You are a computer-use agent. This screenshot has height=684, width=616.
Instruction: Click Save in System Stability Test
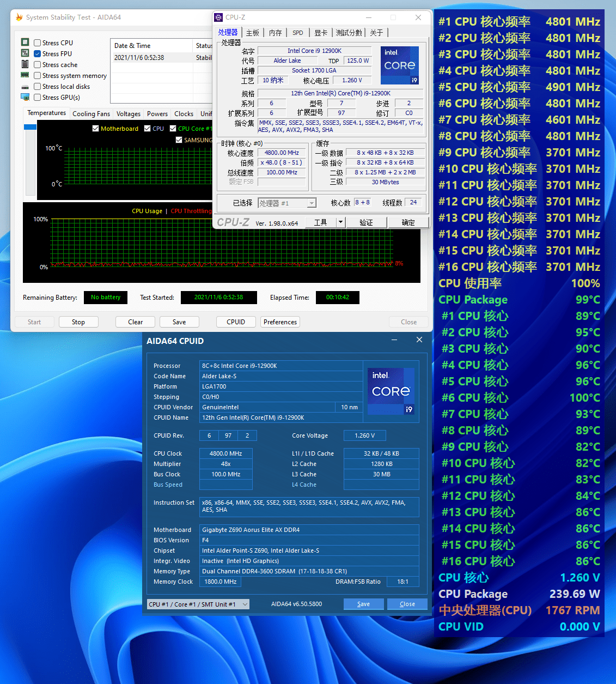click(x=179, y=322)
